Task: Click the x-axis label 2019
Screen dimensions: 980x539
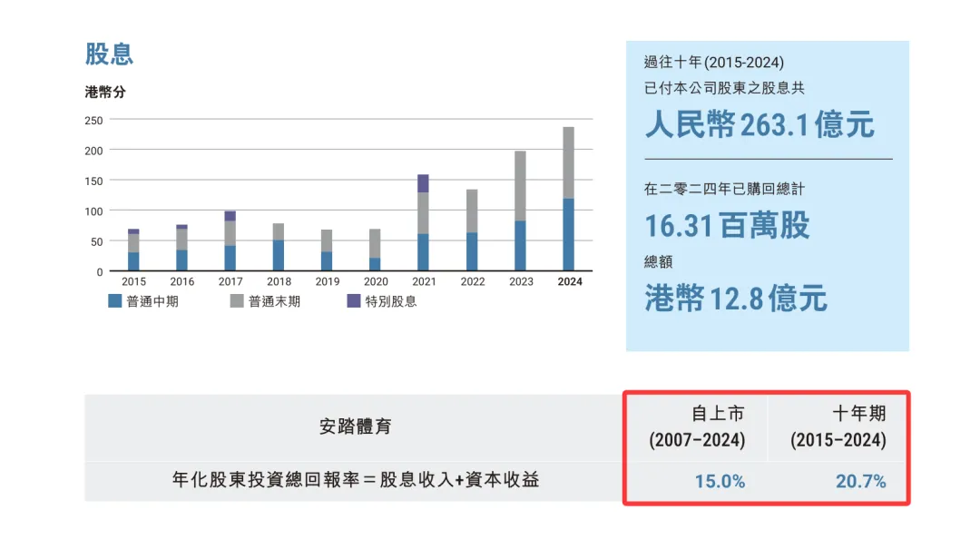Action: [328, 282]
